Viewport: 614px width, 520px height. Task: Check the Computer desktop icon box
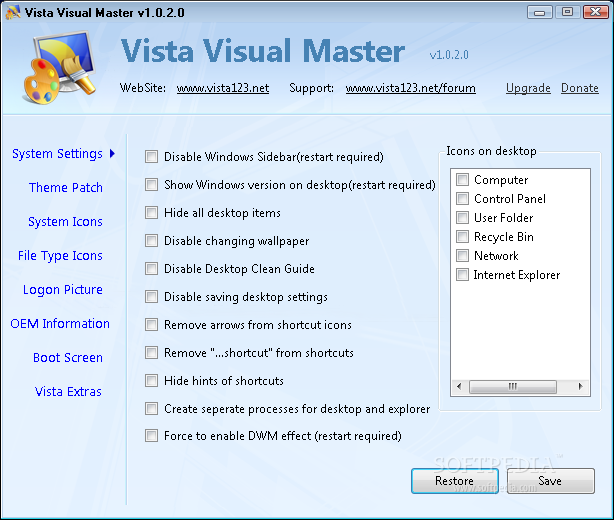click(462, 180)
